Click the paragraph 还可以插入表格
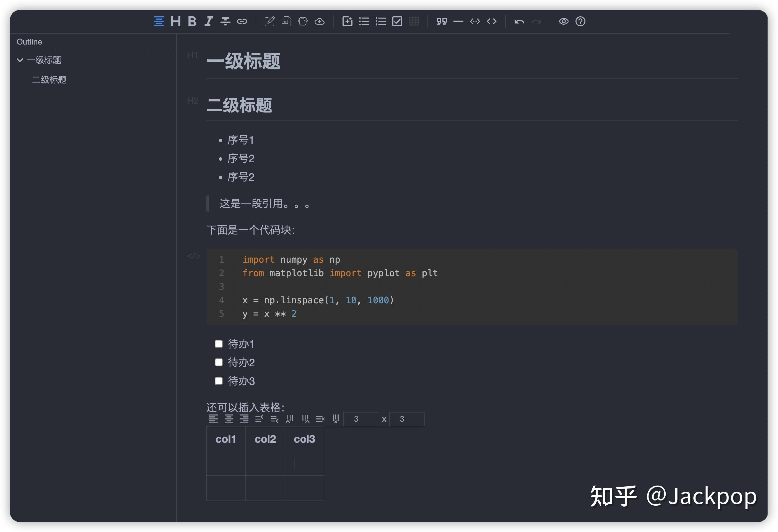 pyautogui.click(x=245, y=407)
